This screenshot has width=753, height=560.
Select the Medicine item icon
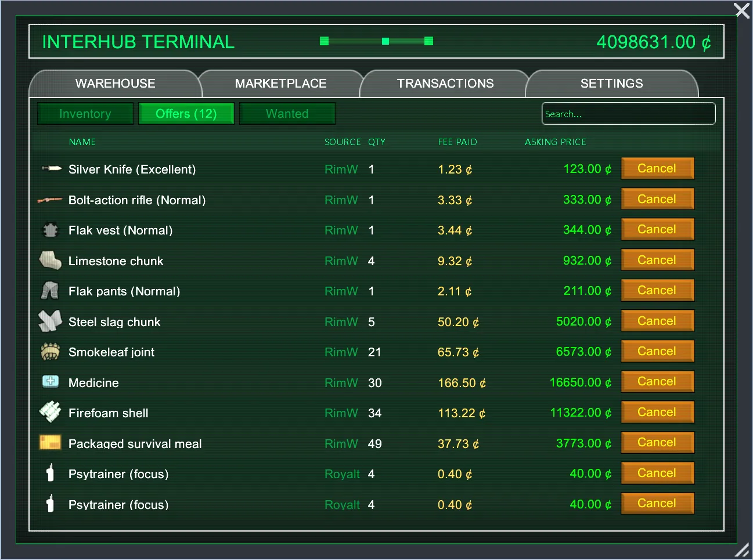[x=51, y=382]
